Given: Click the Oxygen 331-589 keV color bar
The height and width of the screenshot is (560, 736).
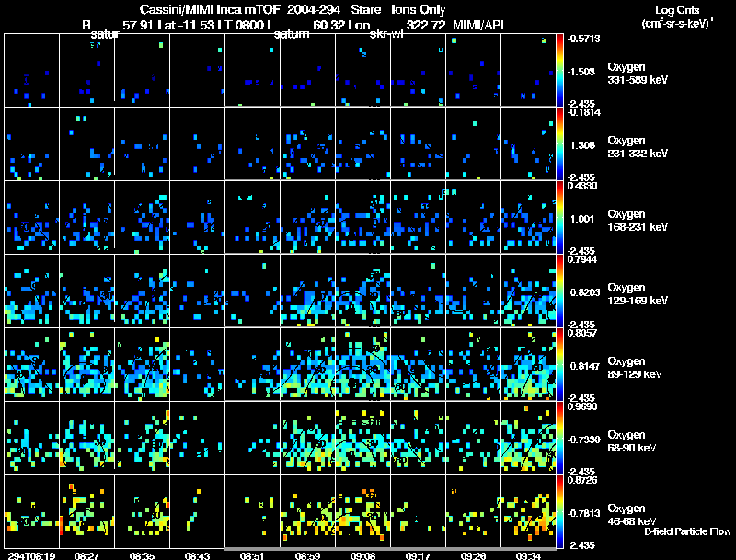Looking at the screenshot, I should click(x=559, y=71).
